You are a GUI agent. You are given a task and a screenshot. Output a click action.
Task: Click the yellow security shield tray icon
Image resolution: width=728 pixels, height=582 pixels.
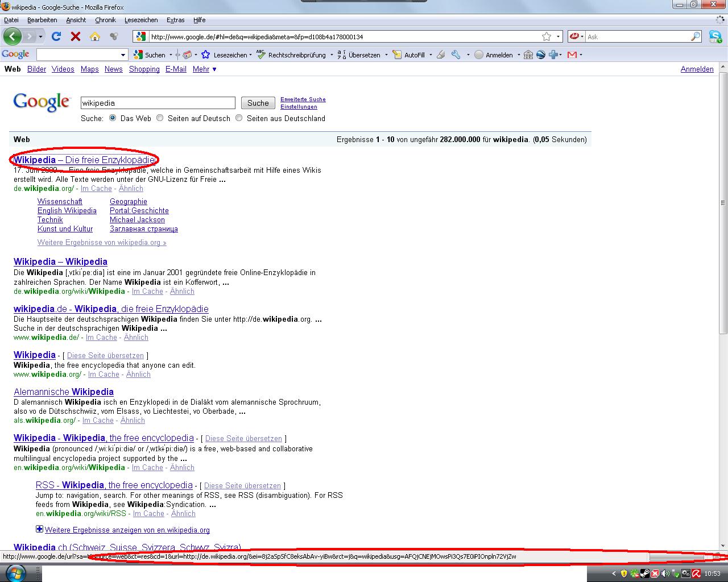pyautogui.click(x=624, y=573)
